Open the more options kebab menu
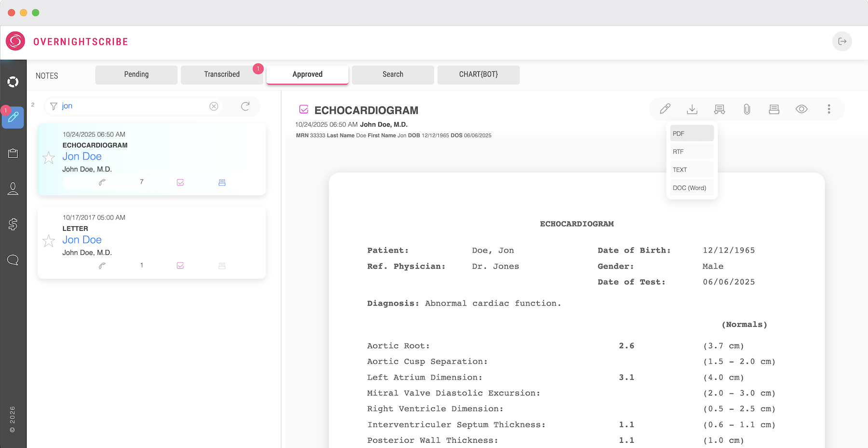The image size is (868, 448). point(829,109)
